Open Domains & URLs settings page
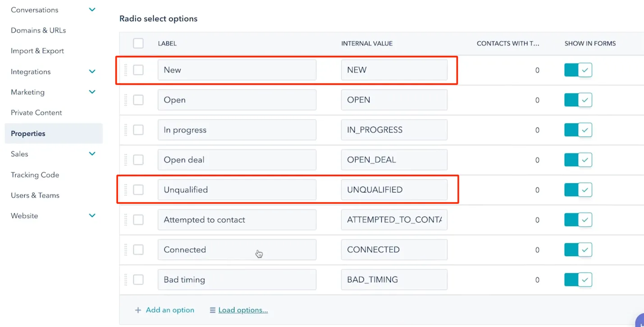Viewport: 644px width, 327px height. point(38,30)
